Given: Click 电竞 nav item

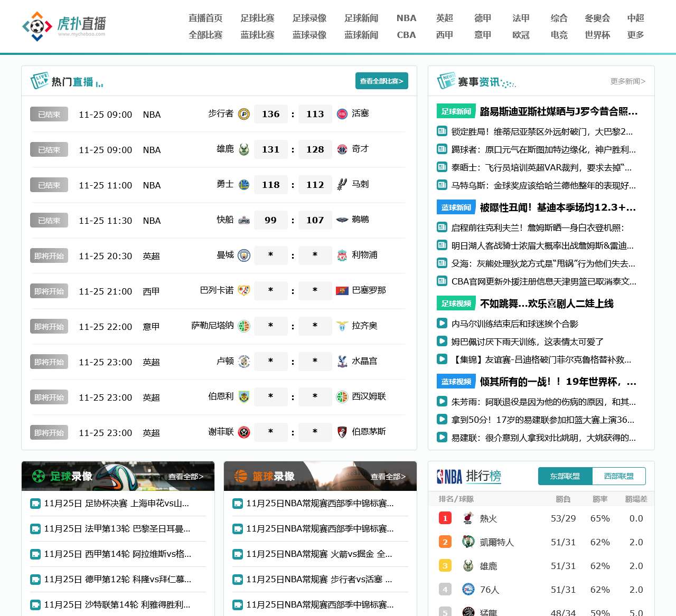Looking at the screenshot, I should (559, 35).
